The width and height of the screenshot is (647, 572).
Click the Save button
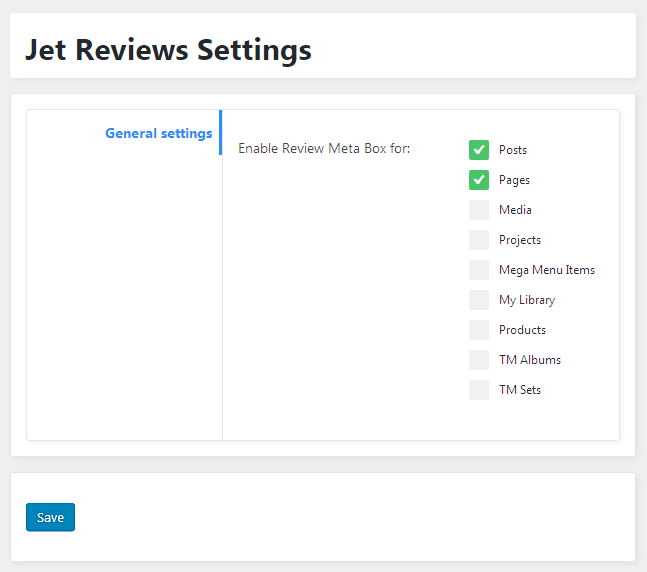click(x=50, y=517)
